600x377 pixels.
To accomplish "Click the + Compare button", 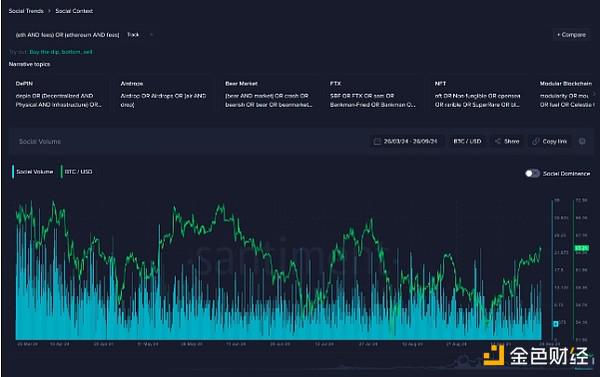I will (571, 35).
